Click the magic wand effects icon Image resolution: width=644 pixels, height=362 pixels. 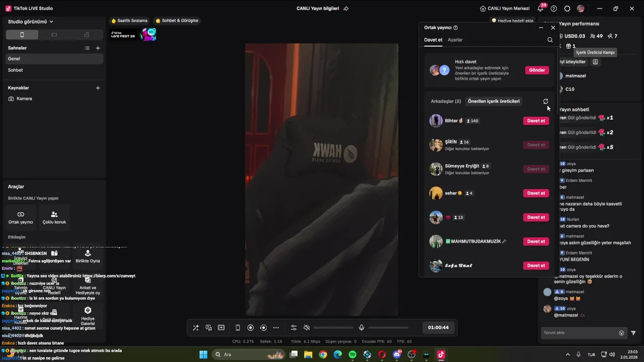click(196, 328)
